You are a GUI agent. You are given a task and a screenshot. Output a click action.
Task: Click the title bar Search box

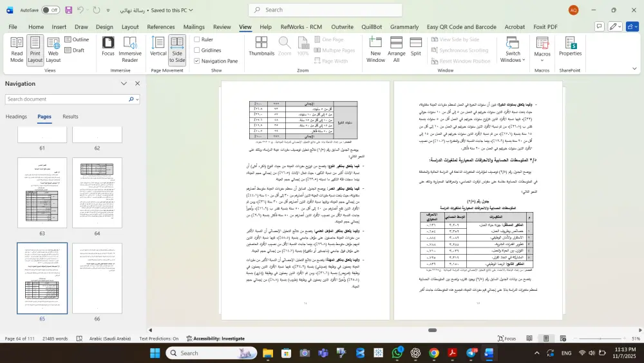(x=325, y=10)
